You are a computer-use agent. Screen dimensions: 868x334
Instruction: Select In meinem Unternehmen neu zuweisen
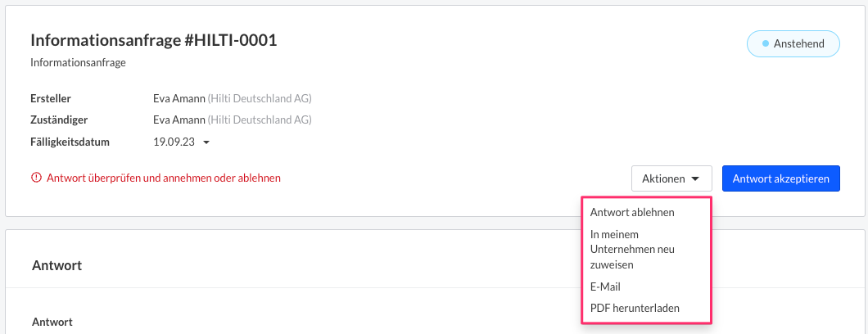632,250
